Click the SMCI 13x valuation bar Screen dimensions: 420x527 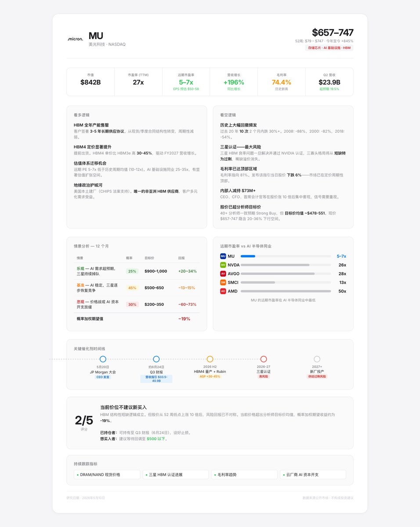286,282
